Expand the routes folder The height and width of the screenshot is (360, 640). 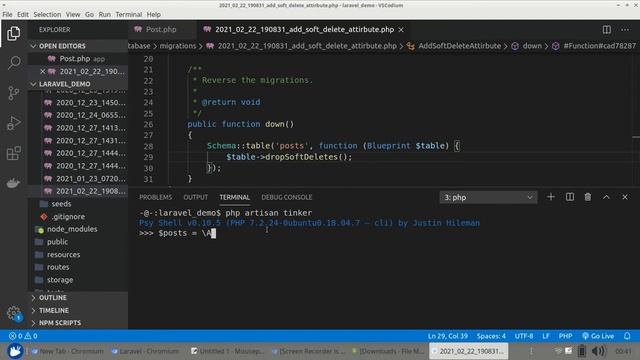tap(58, 267)
